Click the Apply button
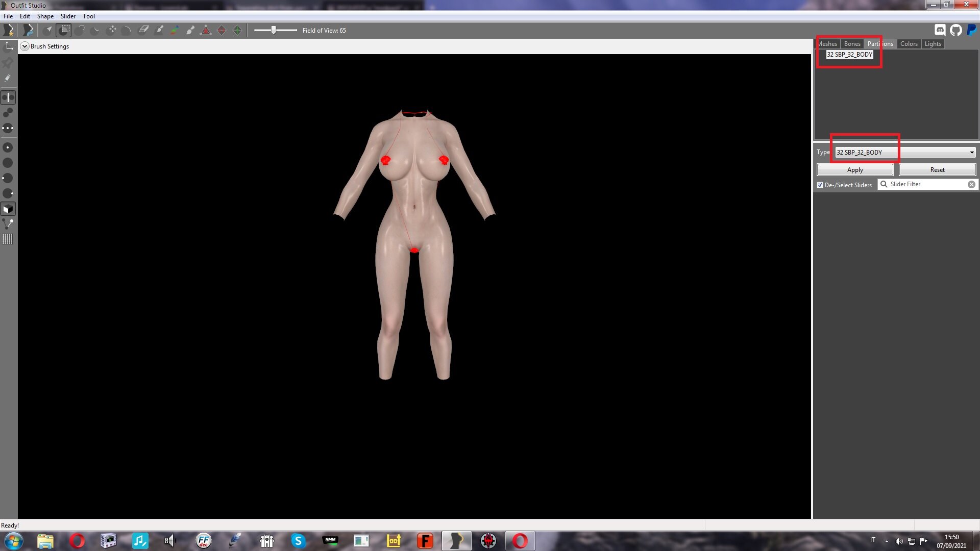 (855, 170)
